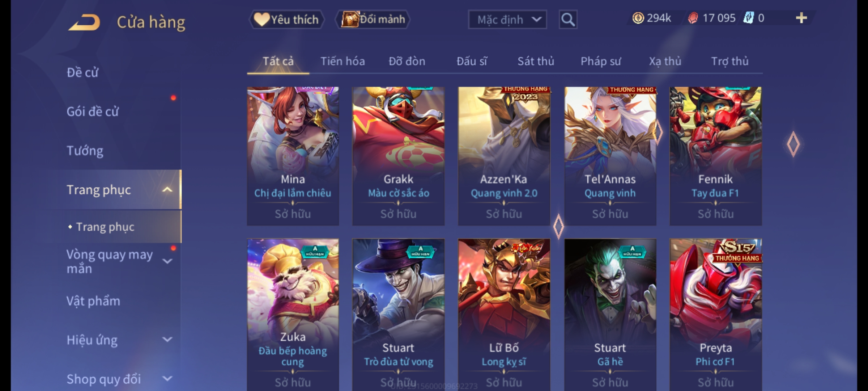
Task: Click the red ruby currency icon
Action: [x=693, y=18]
